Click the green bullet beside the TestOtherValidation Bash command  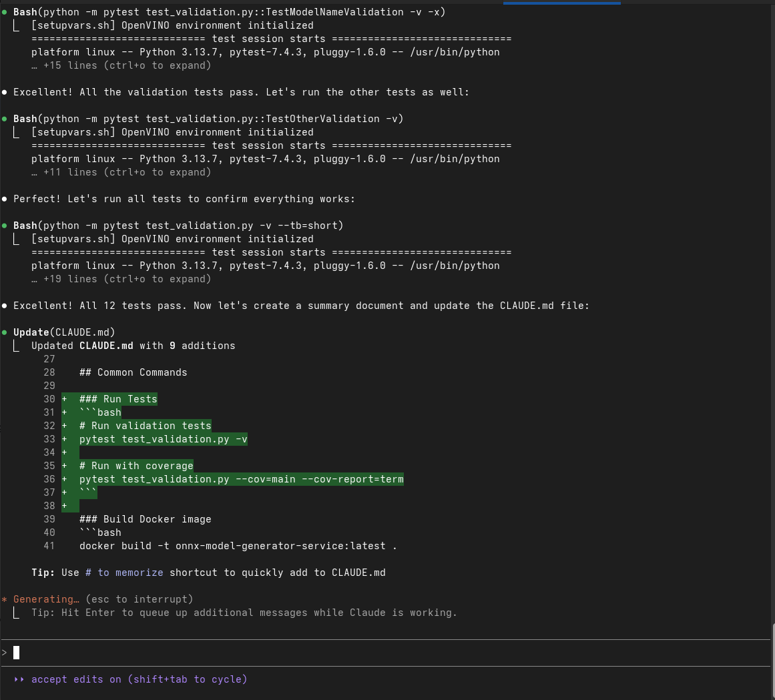(5, 119)
